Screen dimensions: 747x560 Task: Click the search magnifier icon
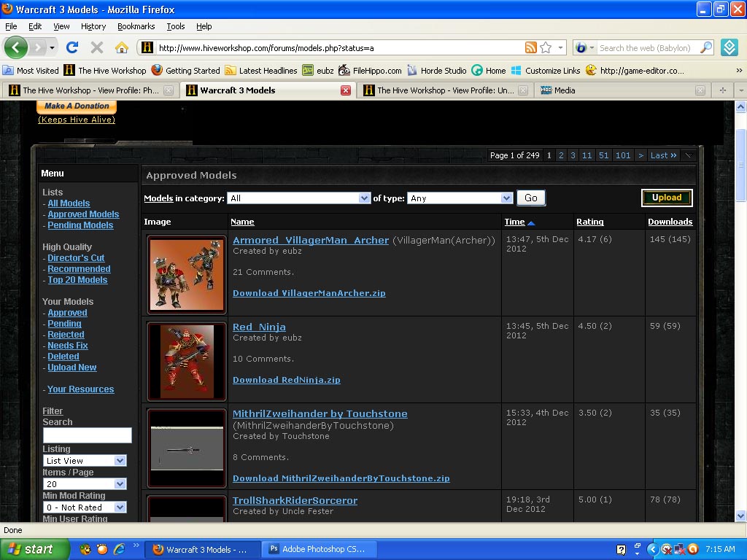tap(706, 47)
